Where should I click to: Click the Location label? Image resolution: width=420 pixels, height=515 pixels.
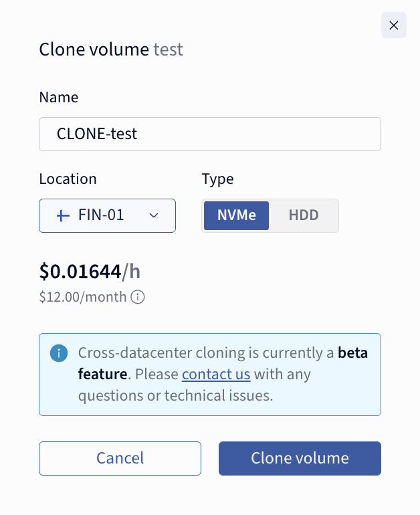(68, 179)
